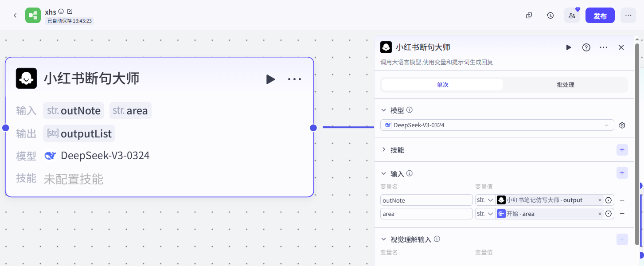Run the node from the canvas card
This screenshot has width=644, height=266.
click(270, 79)
